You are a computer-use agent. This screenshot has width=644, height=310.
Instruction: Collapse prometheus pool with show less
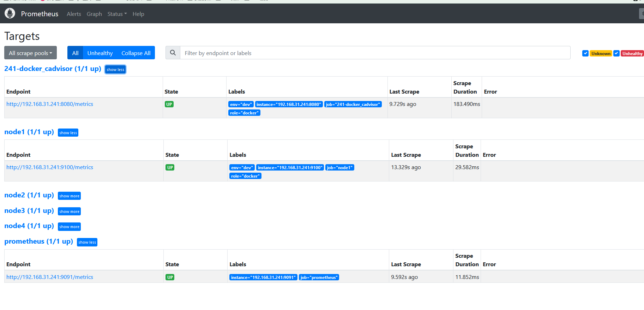pyautogui.click(x=87, y=242)
